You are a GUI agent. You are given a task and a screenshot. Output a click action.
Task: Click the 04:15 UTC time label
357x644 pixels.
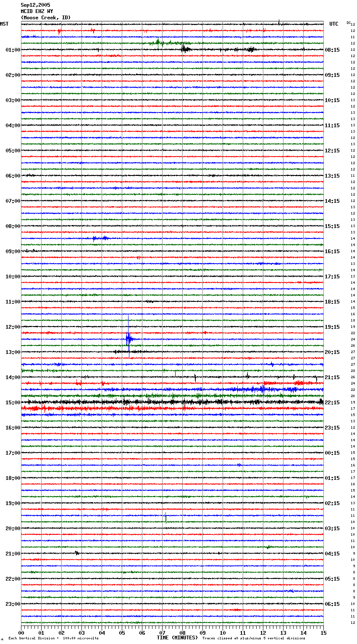pos(332,554)
